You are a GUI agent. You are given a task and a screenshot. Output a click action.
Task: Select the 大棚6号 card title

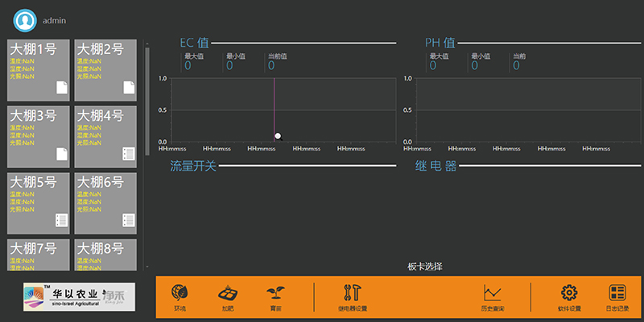100,183
